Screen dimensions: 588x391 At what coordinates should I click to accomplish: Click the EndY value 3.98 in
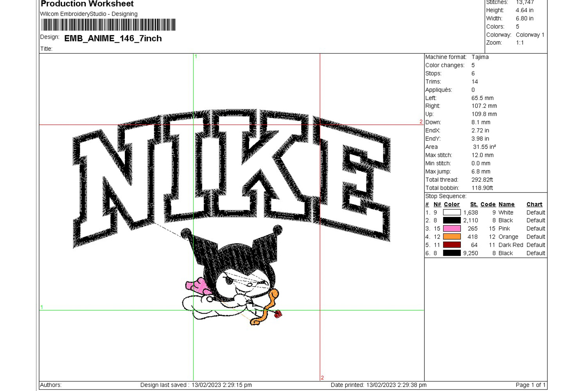click(480, 139)
